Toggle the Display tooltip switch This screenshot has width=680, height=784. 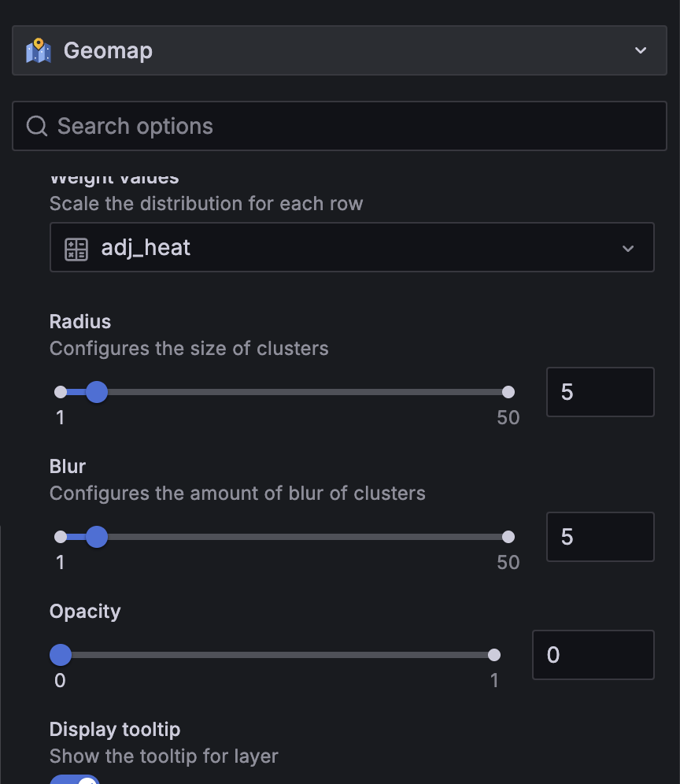pos(75,779)
